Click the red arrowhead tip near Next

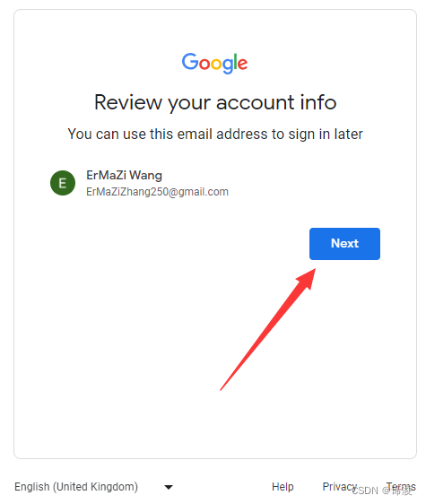309,276
